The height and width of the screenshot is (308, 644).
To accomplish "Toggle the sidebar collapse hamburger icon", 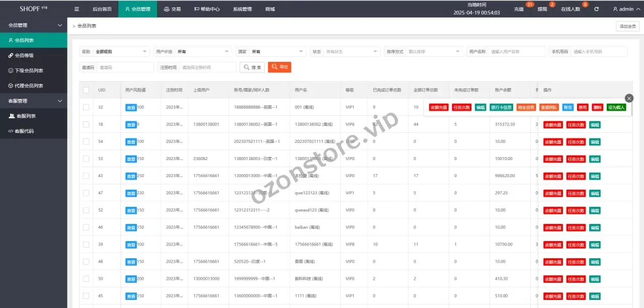I will [x=76, y=9].
